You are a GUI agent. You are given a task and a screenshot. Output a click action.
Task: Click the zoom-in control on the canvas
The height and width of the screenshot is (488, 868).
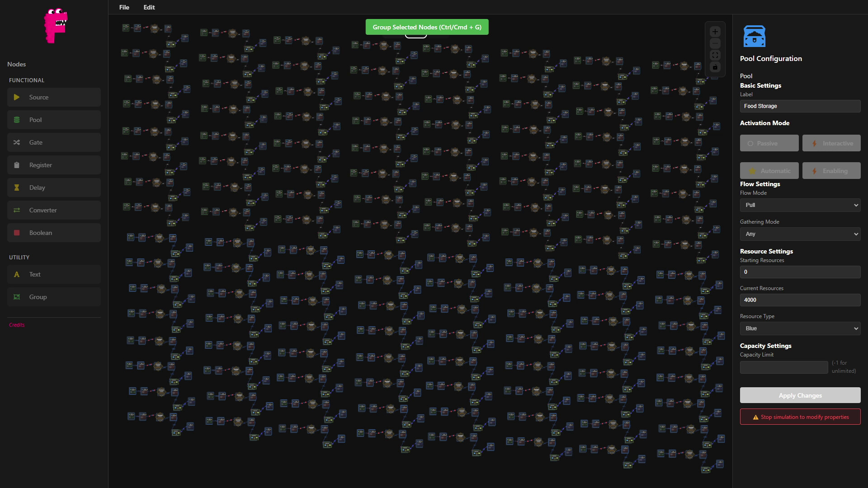coord(715,31)
